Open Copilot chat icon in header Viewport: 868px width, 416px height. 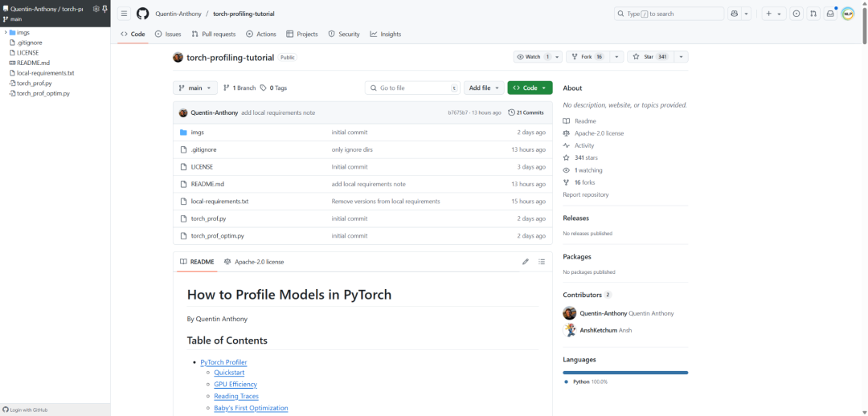(735, 14)
